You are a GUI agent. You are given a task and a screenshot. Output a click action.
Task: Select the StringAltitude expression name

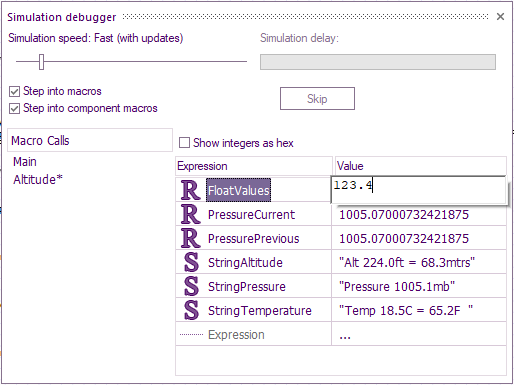[245, 263]
